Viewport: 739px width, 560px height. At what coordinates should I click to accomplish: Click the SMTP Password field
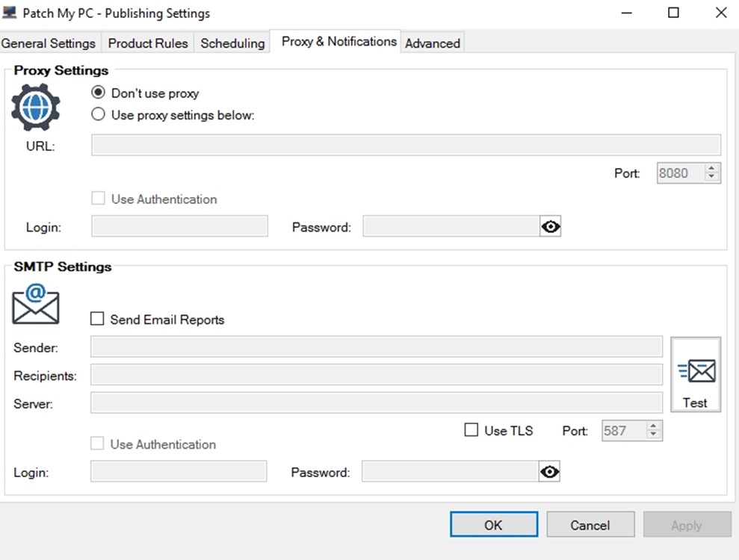pos(450,471)
